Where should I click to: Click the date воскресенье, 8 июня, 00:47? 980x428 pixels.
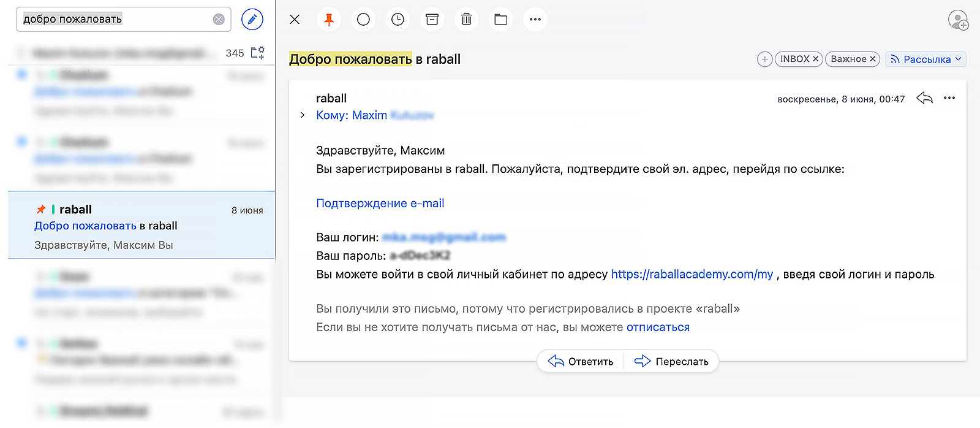[x=841, y=99]
